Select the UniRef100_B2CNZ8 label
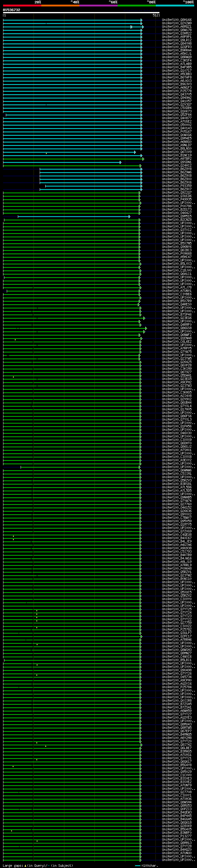This screenshot has height=868, width=197. click(x=177, y=220)
